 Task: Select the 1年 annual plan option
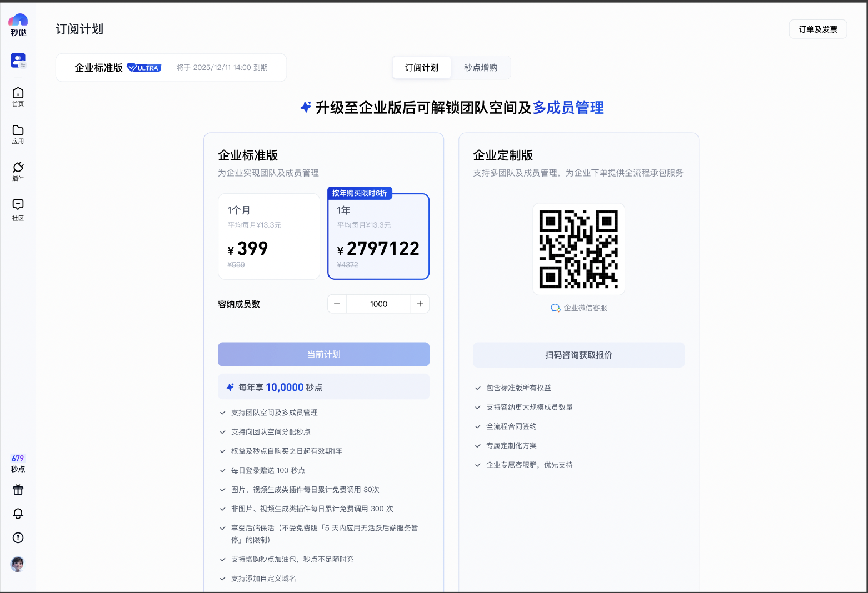tap(378, 237)
